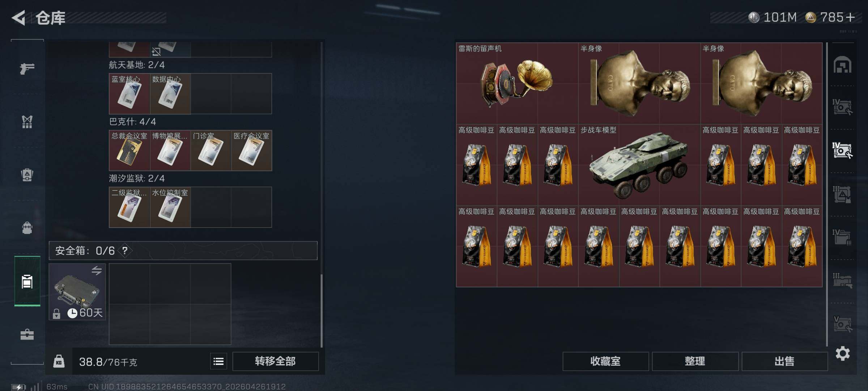
Task: Select the body armor vest category icon
Action: 27,122
